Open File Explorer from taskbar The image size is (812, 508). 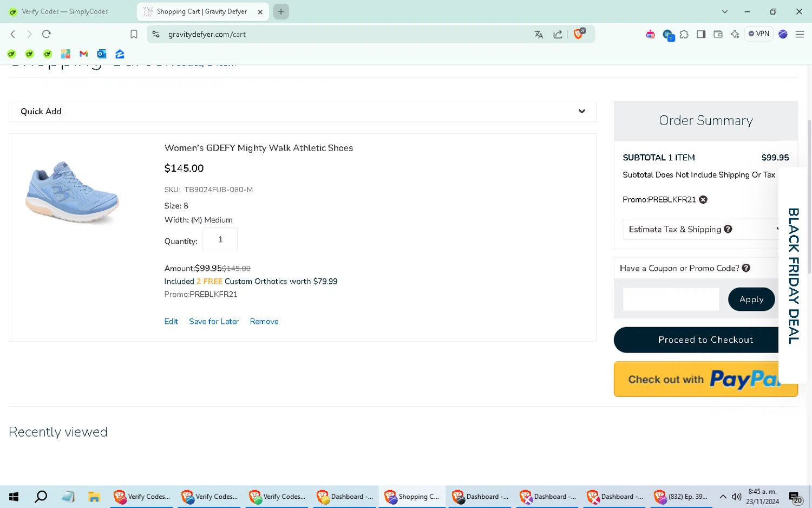94,497
